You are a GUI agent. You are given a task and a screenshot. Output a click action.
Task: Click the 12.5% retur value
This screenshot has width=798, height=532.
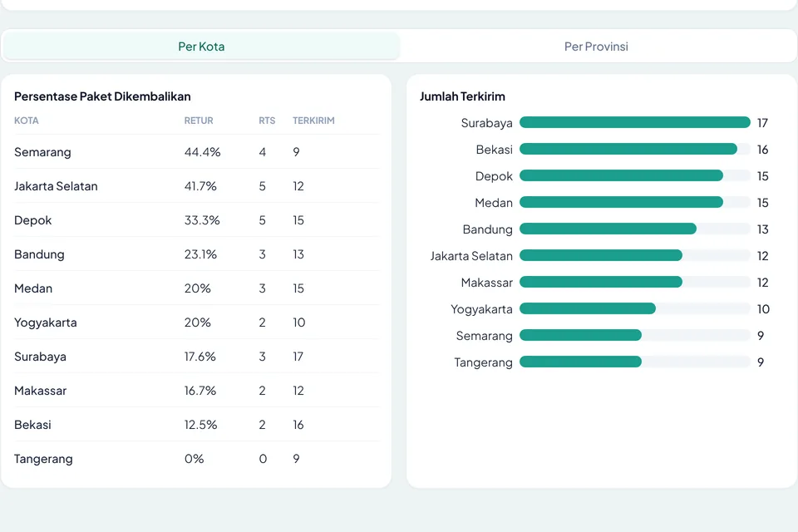click(200, 425)
